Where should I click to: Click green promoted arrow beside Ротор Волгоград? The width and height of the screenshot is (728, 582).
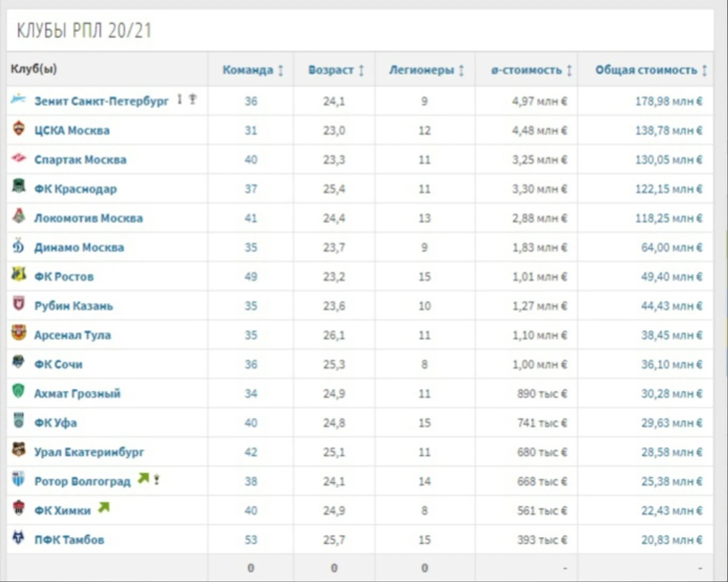(x=143, y=478)
